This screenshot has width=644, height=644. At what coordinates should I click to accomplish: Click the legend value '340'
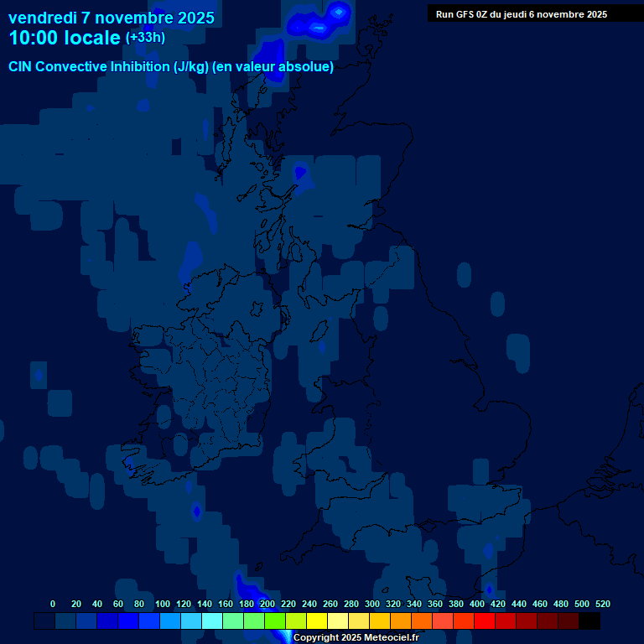414,604
